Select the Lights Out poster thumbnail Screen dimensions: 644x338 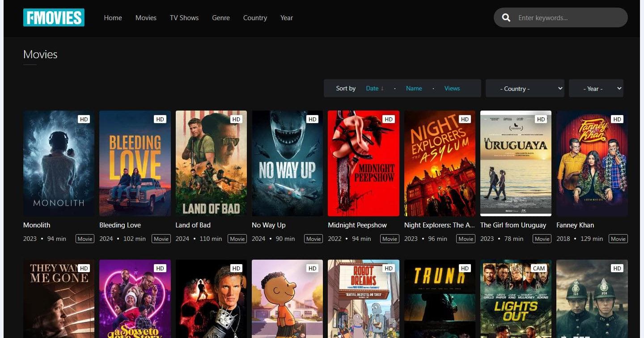click(x=516, y=299)
